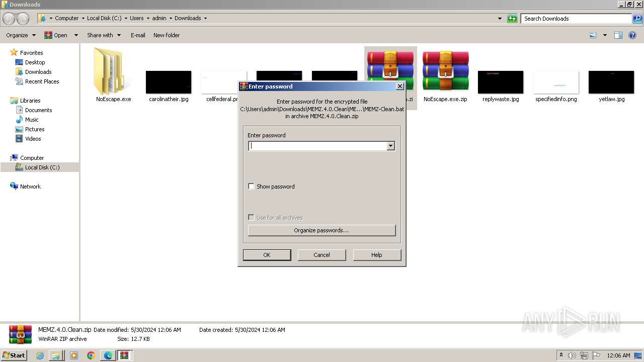Select Libraries in the navigation pane
The height and width of the screenshot is (362, 644).
pos(30,101)
